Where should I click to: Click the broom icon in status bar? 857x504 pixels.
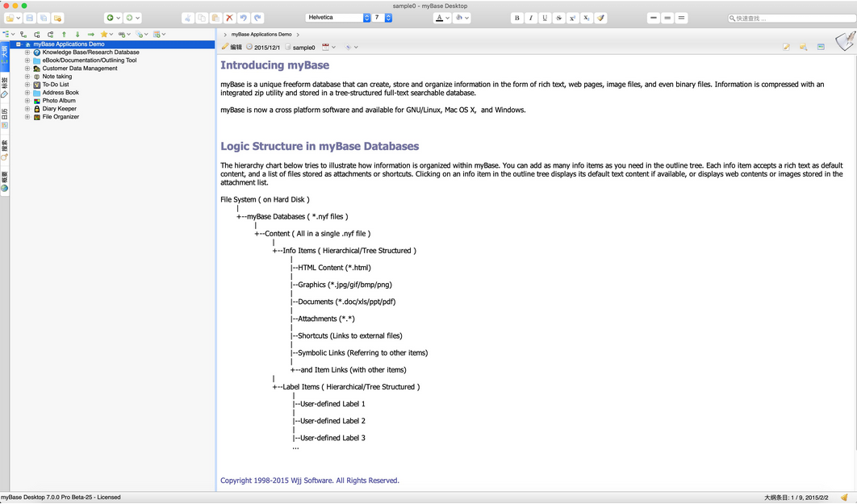point(844,498)
